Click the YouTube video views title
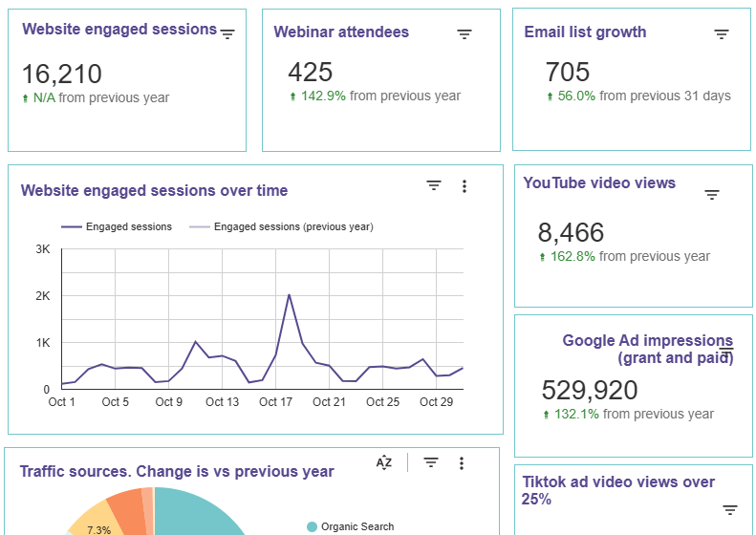Image resolution: width=756 pixels, height=535 pixels. tap(599, 182)
